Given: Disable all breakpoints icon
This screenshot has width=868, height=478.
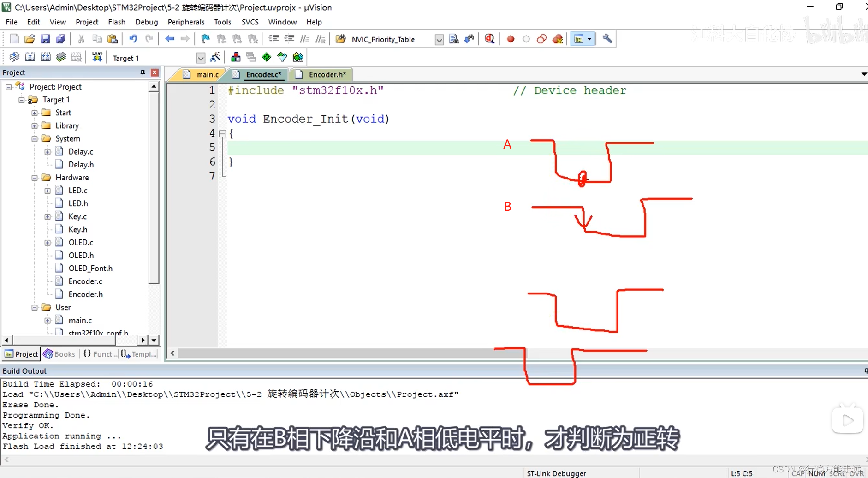Looking at the screenshot, I should coord(542,39).
